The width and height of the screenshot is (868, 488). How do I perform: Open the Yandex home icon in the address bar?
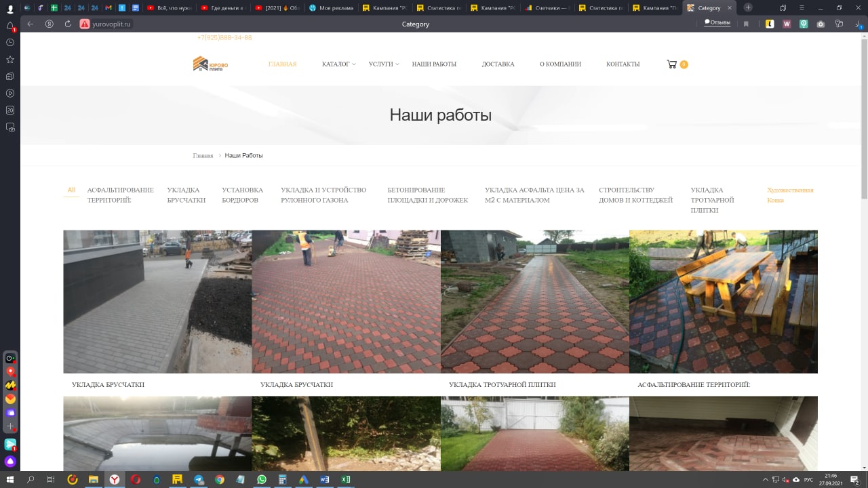(50, 24)
